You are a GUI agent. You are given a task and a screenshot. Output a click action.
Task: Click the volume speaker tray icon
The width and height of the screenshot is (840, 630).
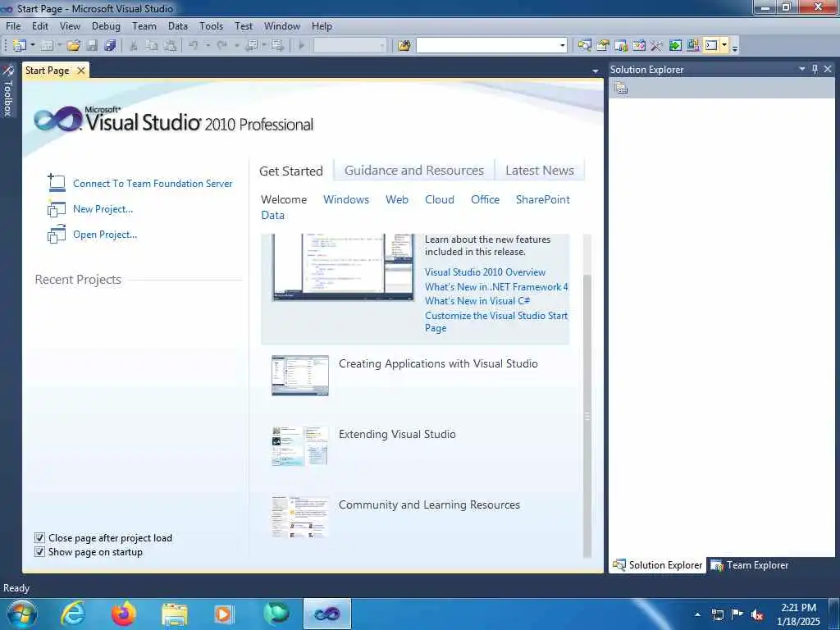tap(757, 614)
